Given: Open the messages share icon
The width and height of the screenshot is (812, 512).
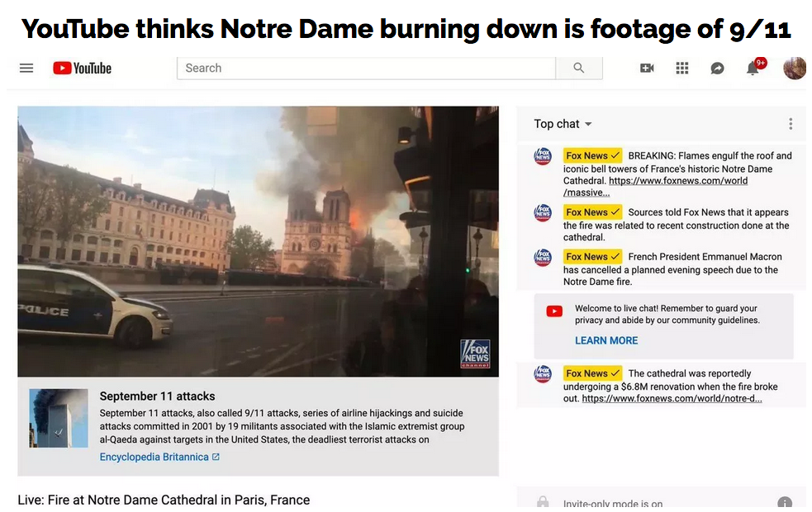Looking at the screenshot, I should [717, 68].
